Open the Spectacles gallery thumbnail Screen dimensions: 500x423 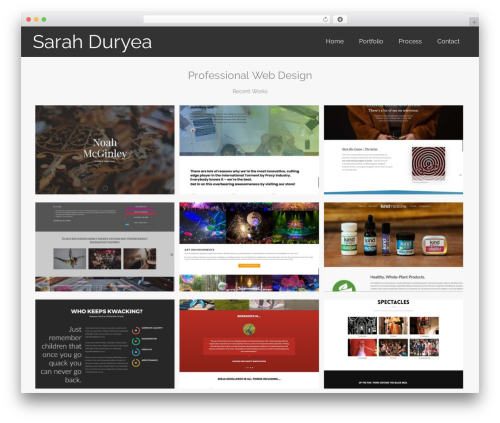point(393,344)
